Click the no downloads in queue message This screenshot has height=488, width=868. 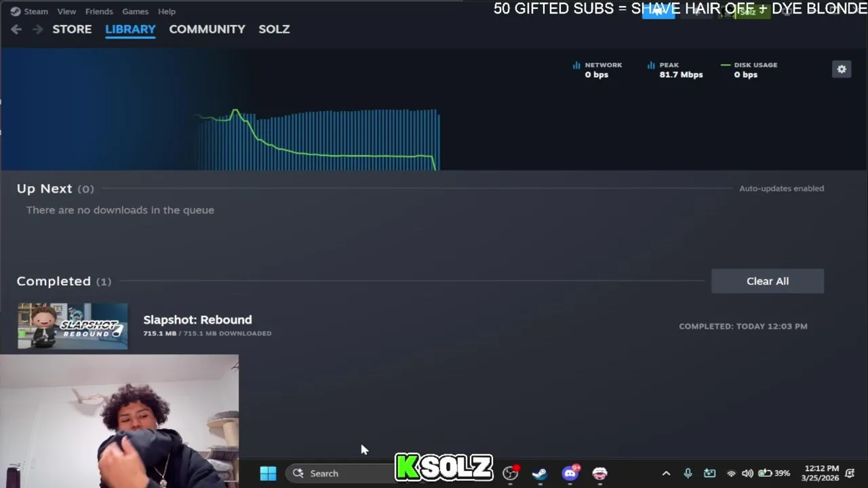click(x=120, y=210)
